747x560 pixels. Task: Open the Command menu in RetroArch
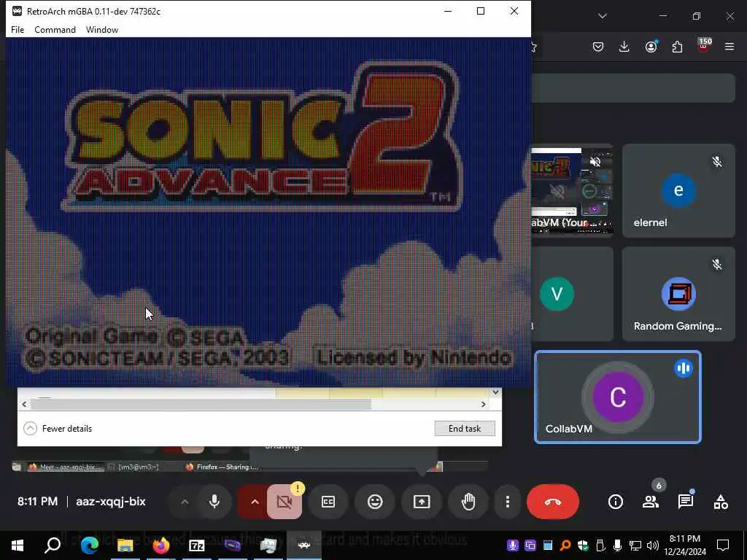coord(55,29)
